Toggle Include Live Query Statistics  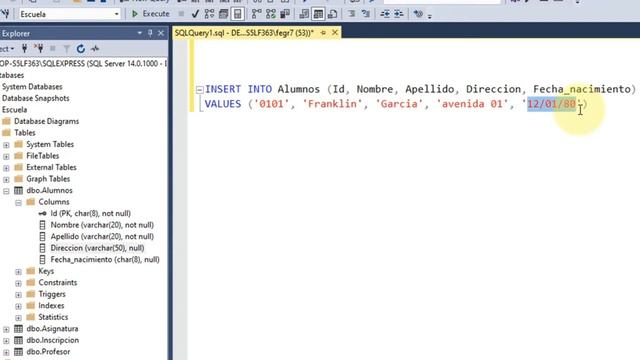click(x=271, y=14)
